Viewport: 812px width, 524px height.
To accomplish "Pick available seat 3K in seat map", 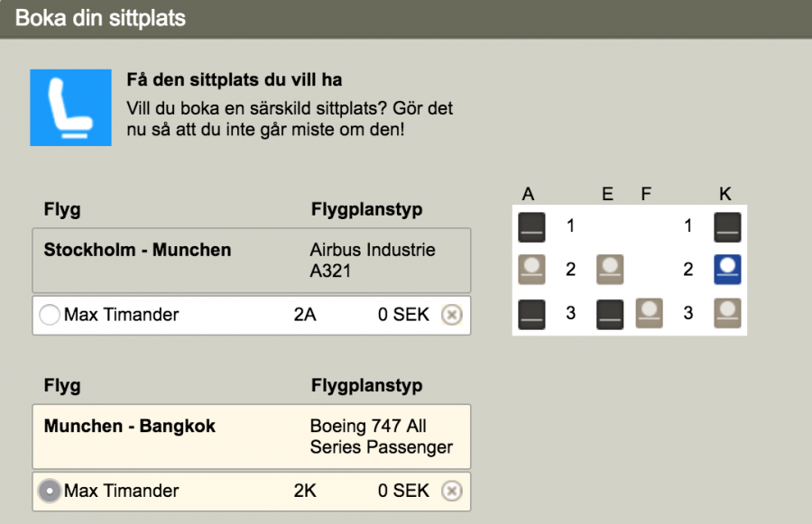I will pos(727,314).
